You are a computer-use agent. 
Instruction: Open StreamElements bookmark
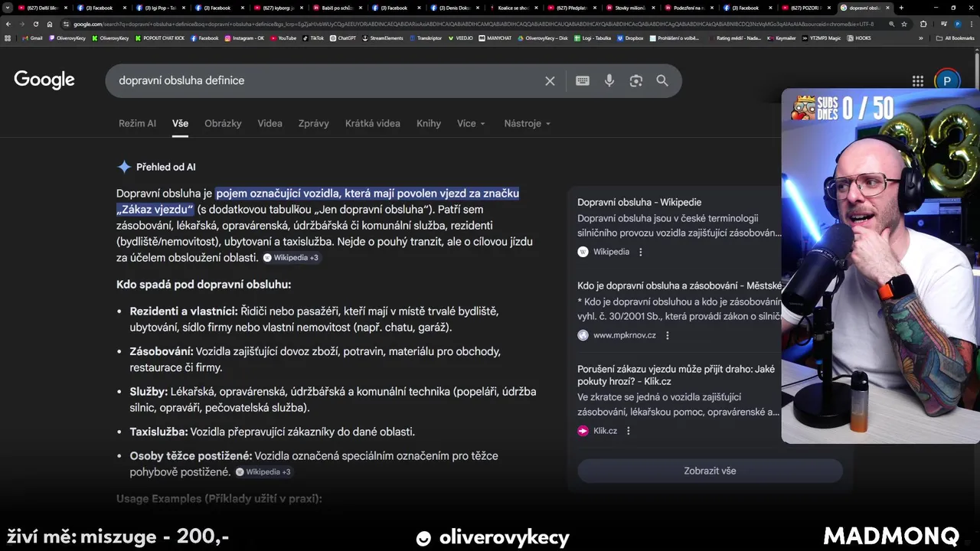pyautogui.click(x=382, y=38)
